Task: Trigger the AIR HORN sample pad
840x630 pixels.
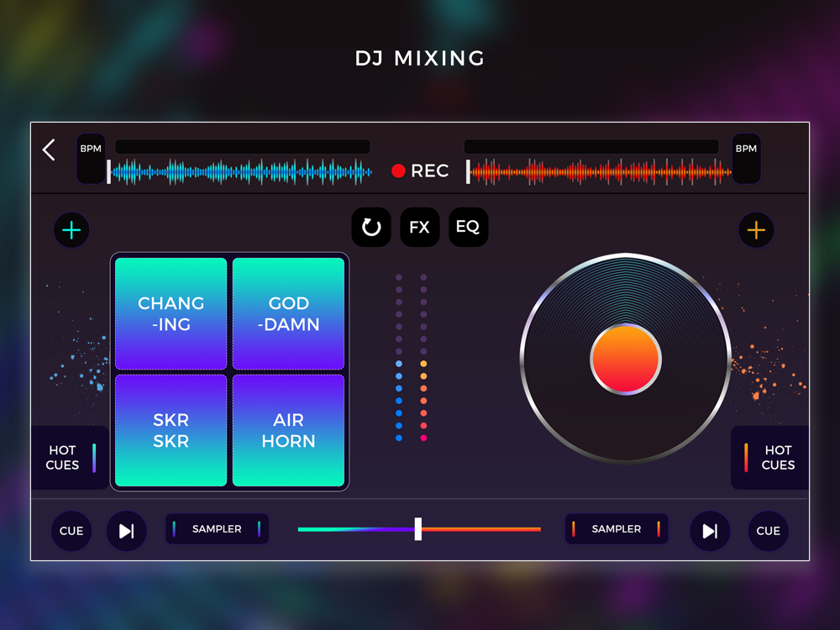Action: (288, 430)
